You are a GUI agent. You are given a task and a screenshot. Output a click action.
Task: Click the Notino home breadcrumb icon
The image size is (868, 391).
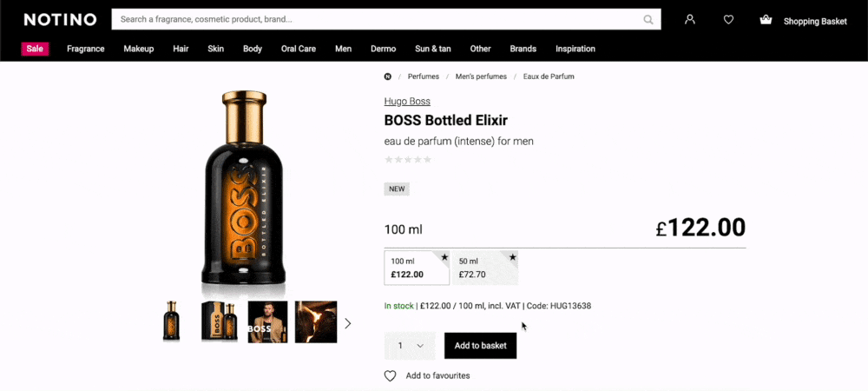click(388, 76)
